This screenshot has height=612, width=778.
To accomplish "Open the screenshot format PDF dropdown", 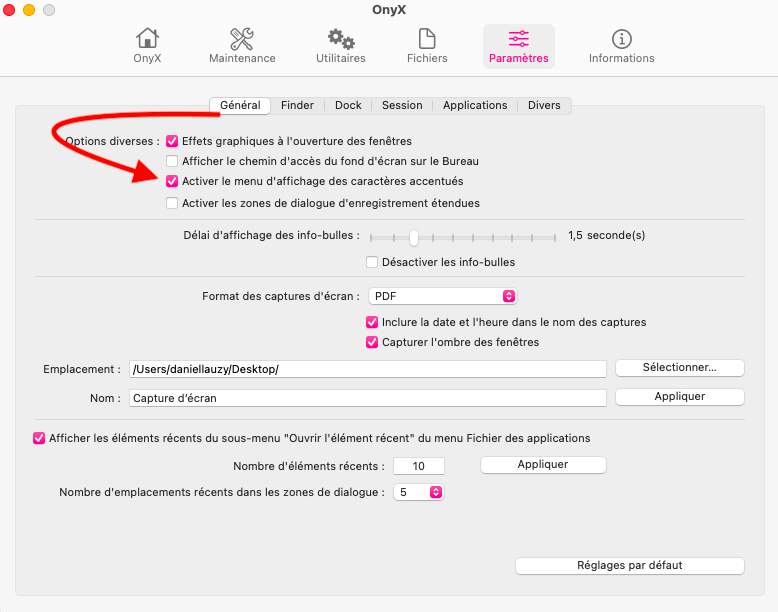I will (442, 296).
